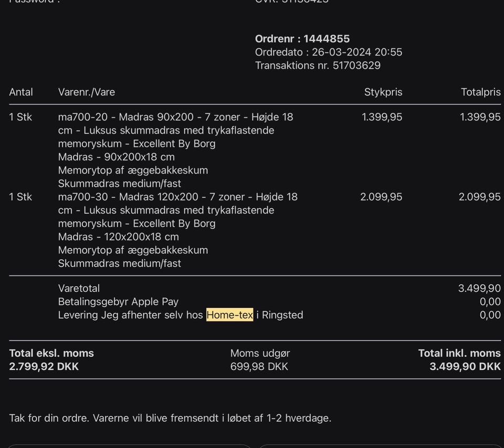Click the Betalingsgebyr Apple Pay line
504x448 pixels.
[x=118, y=302]
